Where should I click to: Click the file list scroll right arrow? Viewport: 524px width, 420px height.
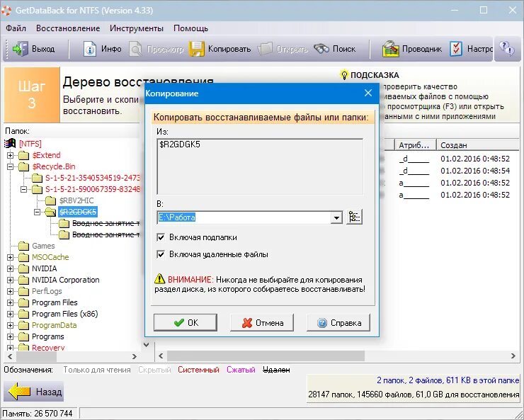coord(513,356)
